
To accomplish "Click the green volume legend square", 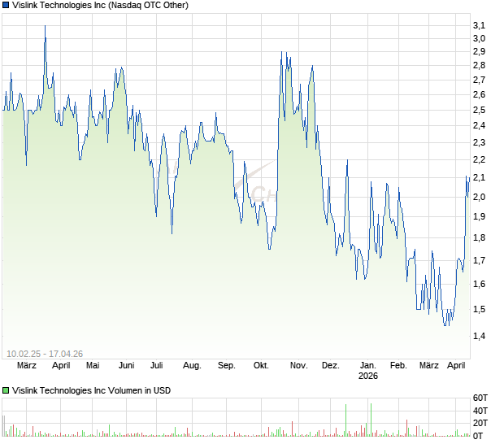I will coord(6,390).
